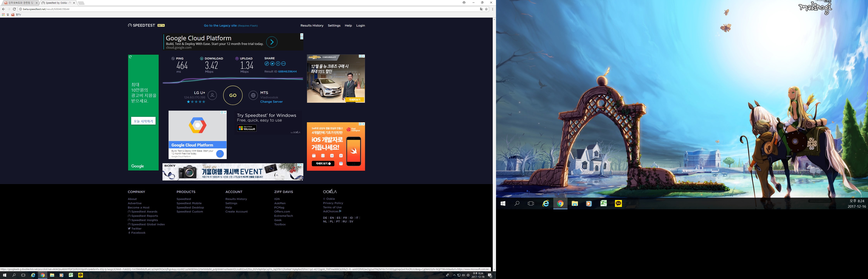Click Login in the top navigation
This screenshot has height=279, width=868.
[361, 26]
